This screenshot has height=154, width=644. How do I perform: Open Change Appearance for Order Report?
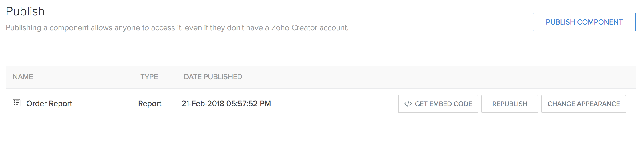click(x=583, y=104)
